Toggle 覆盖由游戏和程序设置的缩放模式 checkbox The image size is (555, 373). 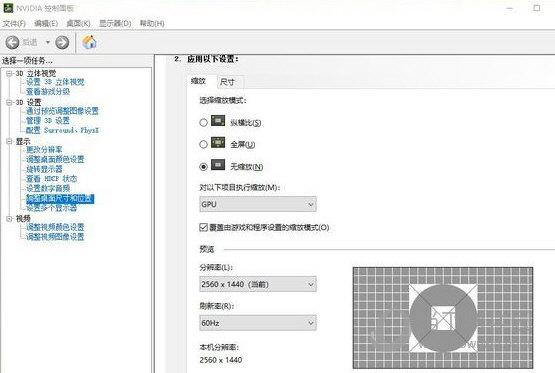(x=203, y=227)
